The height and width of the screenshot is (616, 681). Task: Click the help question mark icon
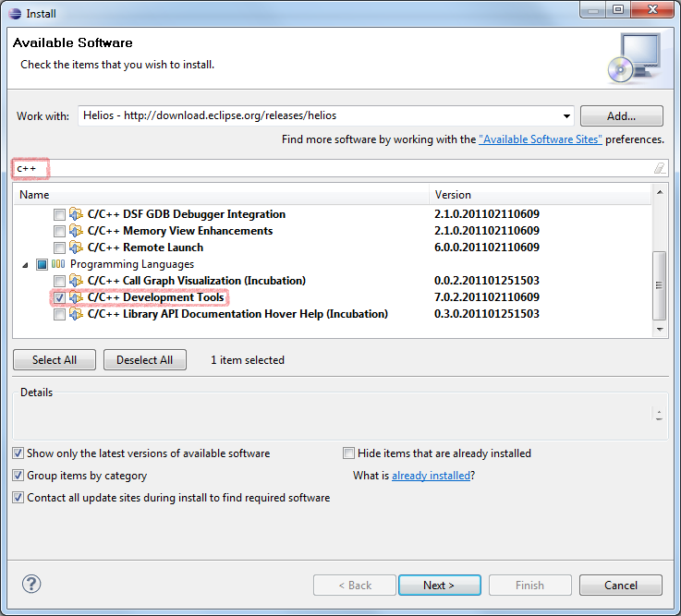coord(31,584)
